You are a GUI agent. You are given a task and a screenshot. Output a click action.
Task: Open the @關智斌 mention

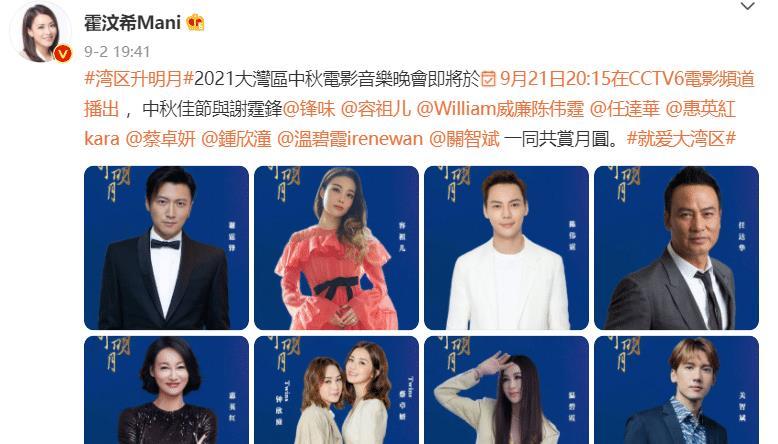coord(464,138)
